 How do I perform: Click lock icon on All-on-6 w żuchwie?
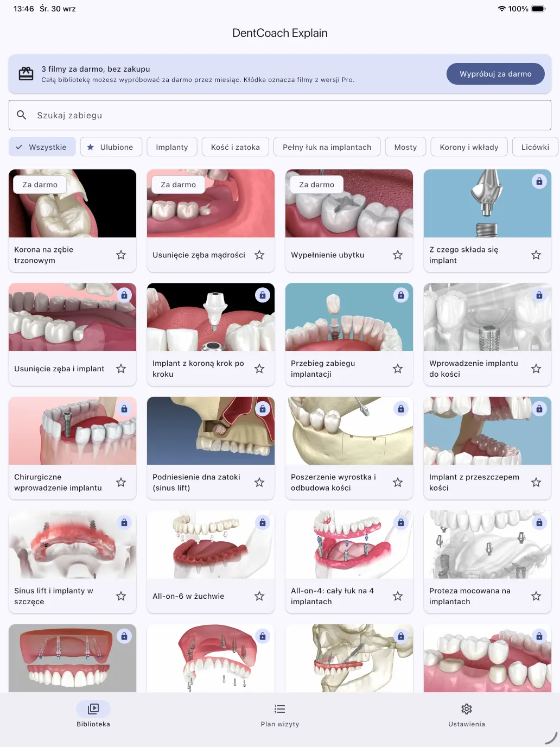263,522
